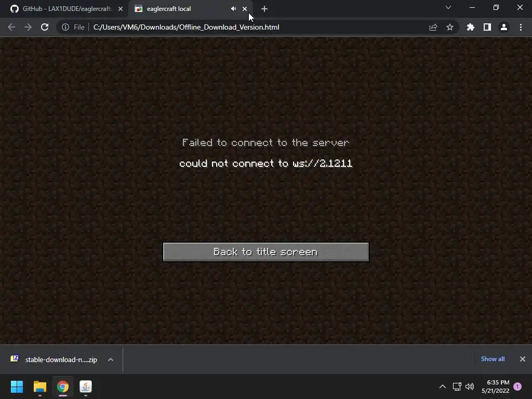Bookmark this page with star
The width and height of the screenshot is (532, 399).
coord(450,27)
